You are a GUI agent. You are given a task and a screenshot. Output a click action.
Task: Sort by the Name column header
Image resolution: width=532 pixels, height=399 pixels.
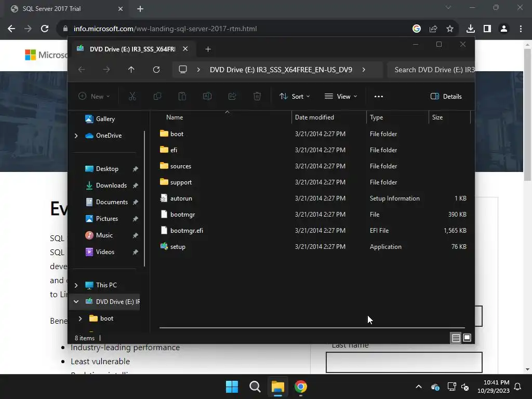tap(175, 117)
